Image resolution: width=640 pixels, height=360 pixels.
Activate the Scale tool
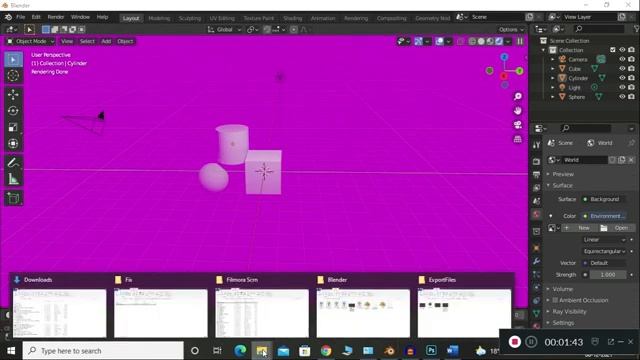click(13, 127)
